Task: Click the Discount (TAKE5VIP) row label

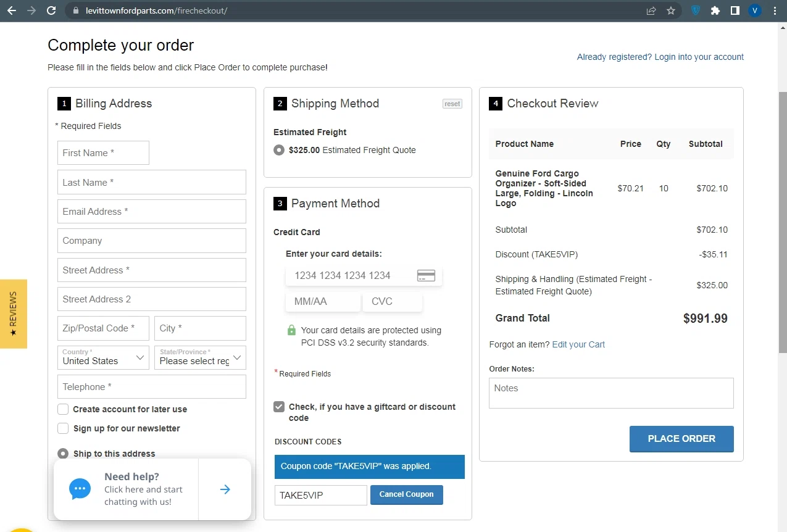Action: pyautogui.click(x=536, y=254)
